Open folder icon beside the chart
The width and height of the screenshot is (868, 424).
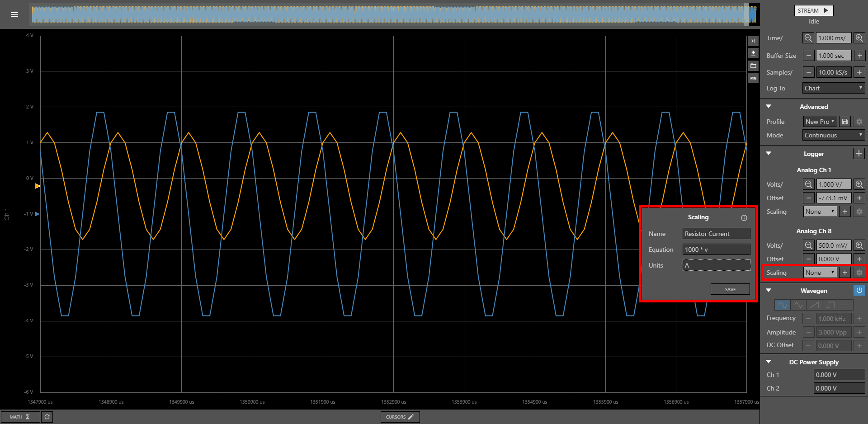[x=753, y=66]
